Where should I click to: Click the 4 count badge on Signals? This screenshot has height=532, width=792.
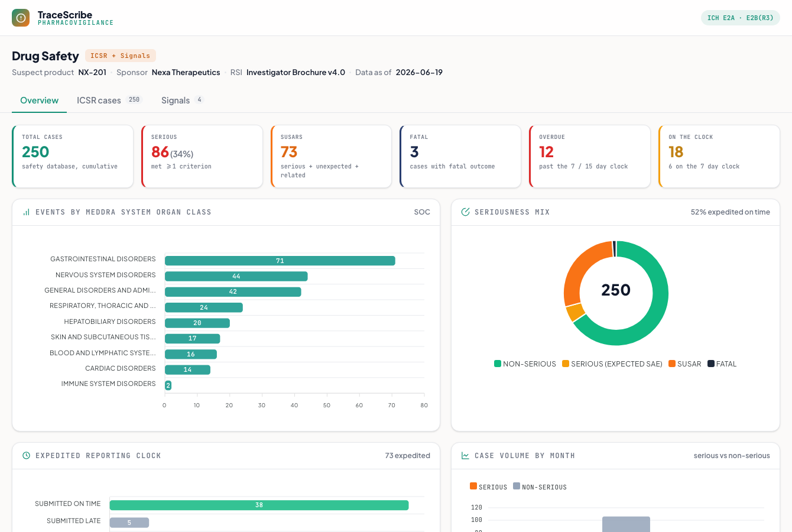199,100
